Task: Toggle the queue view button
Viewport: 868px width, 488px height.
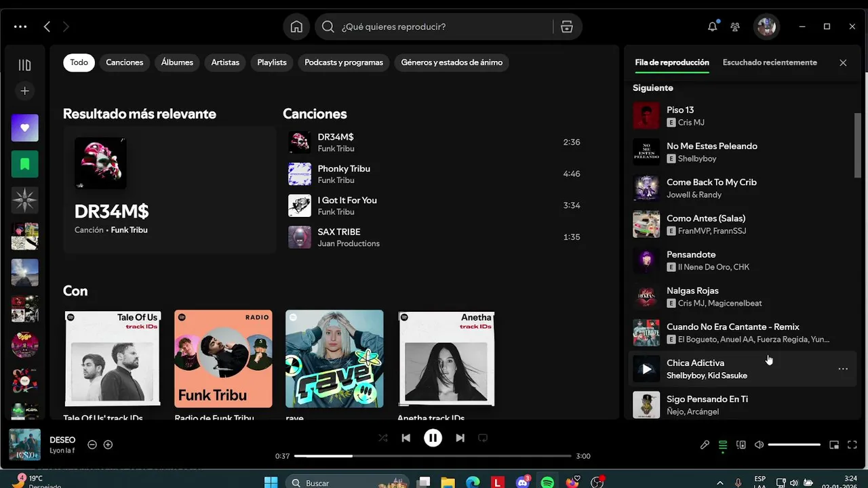Action: (x=723, y=445)
